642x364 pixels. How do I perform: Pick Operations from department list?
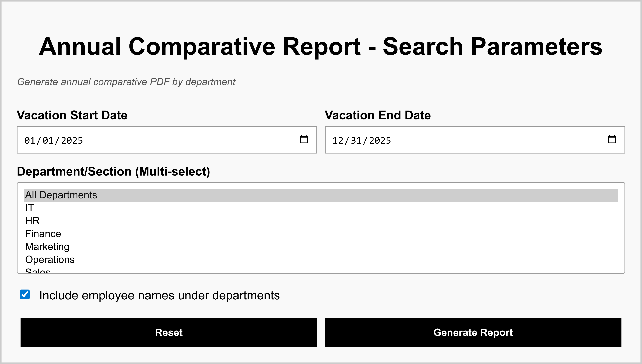coord(50,260)
